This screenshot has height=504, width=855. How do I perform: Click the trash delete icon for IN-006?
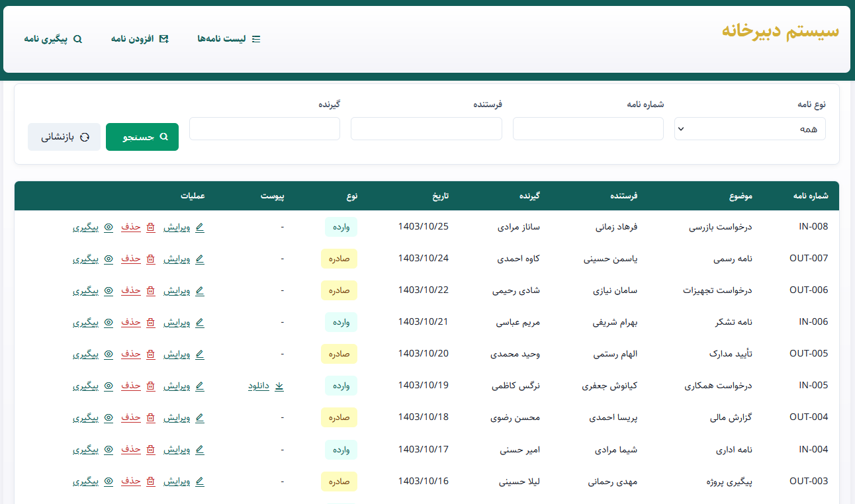(x=150, y=323)
